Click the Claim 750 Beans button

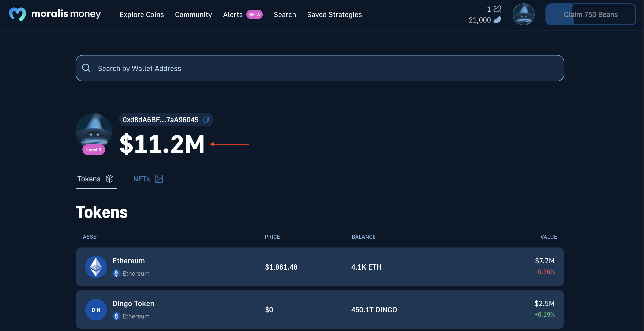pyautogui.click(x=591, y=14)
